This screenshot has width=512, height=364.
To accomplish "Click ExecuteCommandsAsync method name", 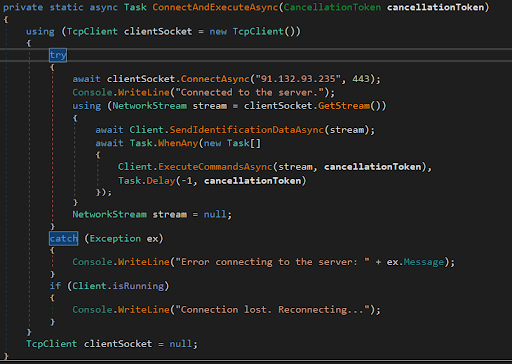I will (x=215, y=167).
